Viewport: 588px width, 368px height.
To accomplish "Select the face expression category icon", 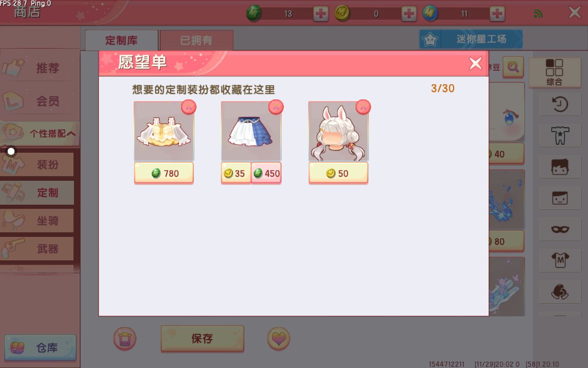I will [x=560, y=198].
